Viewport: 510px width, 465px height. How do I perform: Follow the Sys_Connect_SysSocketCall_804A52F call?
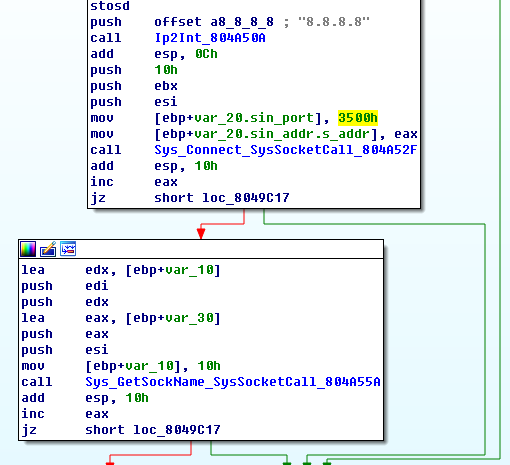click(x=285, y=150)
